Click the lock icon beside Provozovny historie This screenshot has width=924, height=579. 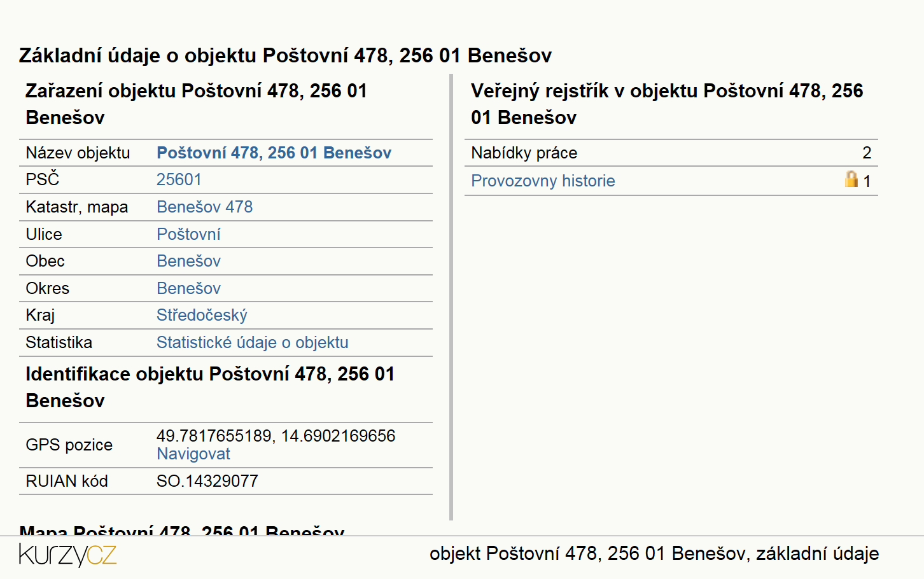click(851, 179)
